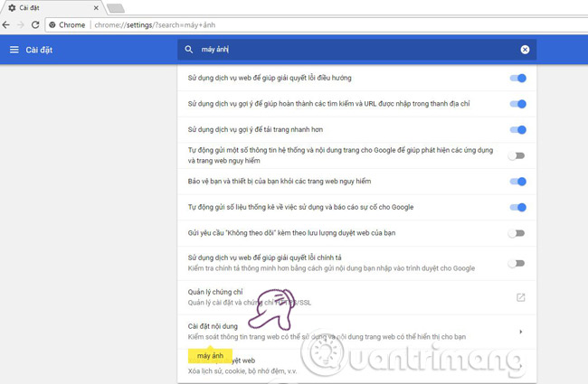Go forward to next page
Viewport: 588px width, 384px height.
tap(21, 24)
